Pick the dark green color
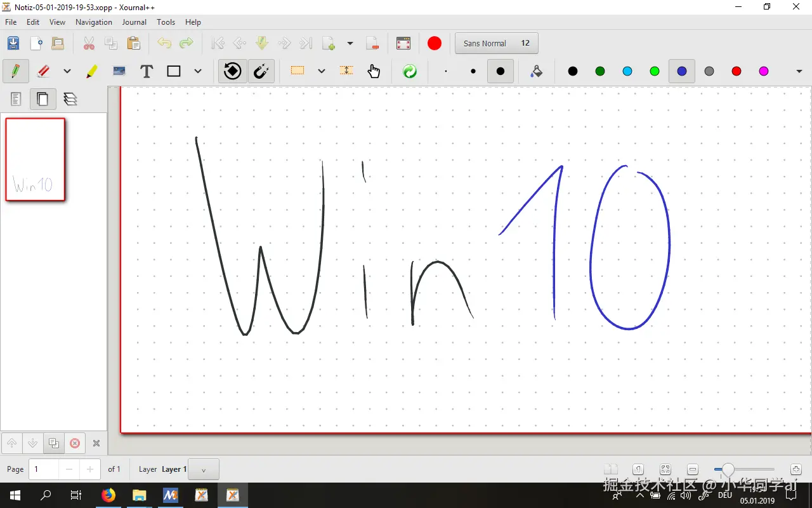 click(x=600, y=71)
